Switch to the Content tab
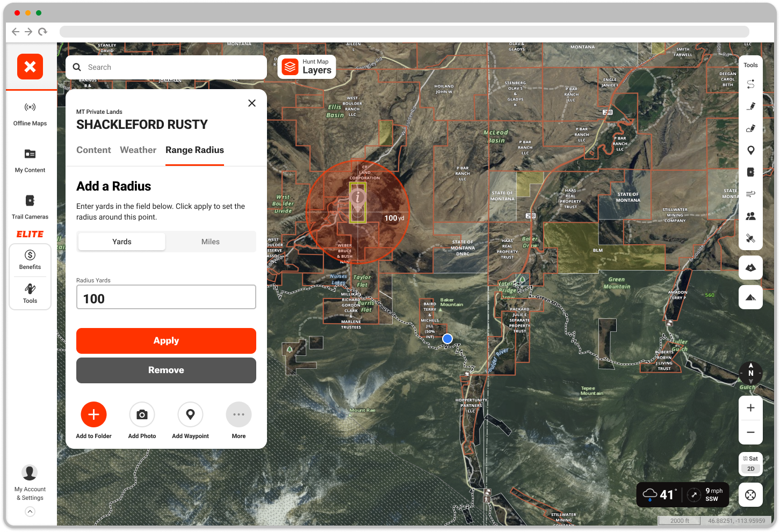The width and height of the screenshot is (780, 532). click(93, 150)
